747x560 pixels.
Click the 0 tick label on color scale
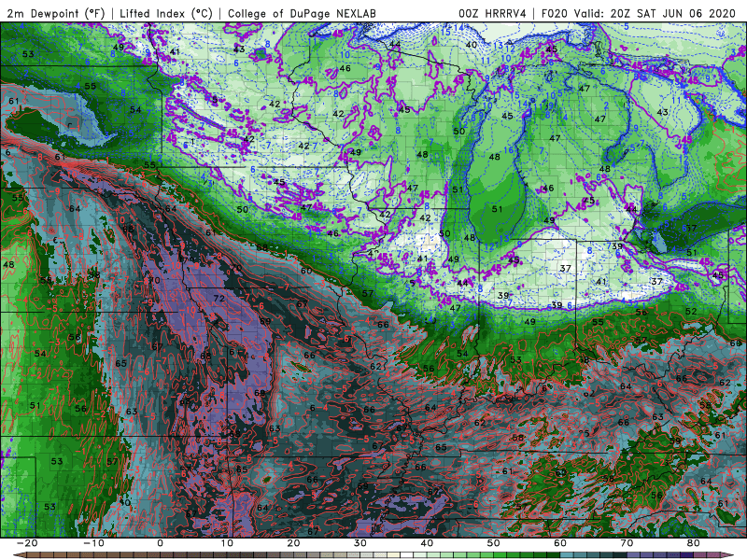coord(160,543)
